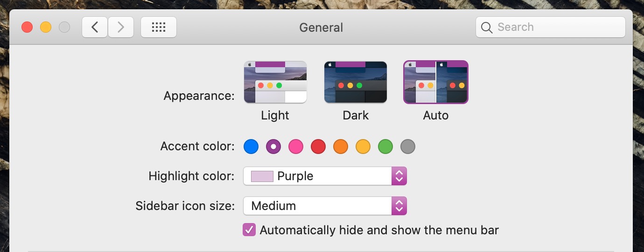This screenshot has width=644, height=252.
Task: Pick the red accent color
Action: click(x=318, y=147)
